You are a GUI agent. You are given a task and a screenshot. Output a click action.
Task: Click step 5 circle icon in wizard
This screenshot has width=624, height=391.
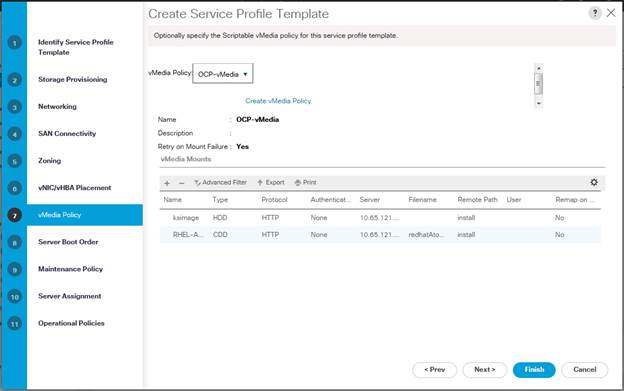[15, 161]
